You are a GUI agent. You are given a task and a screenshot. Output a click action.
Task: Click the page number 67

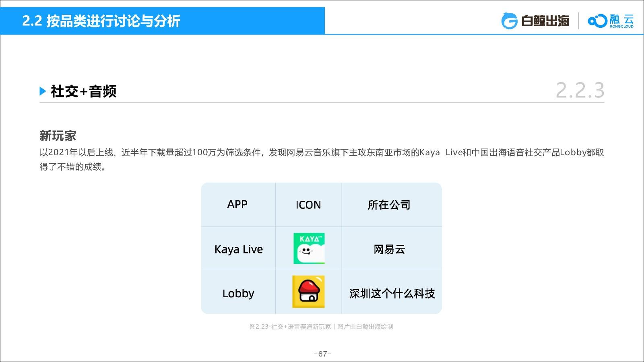pos(322,354)
